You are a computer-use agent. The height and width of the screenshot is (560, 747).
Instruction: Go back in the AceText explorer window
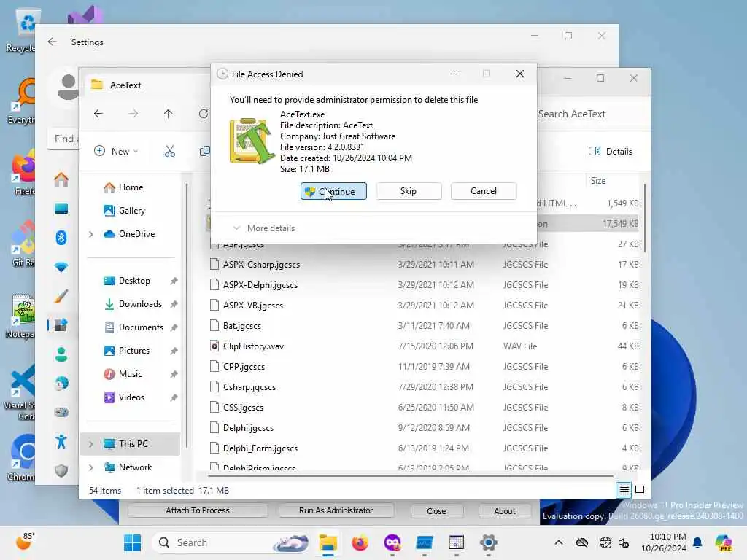pyautogui.click(x=98, y=113)
